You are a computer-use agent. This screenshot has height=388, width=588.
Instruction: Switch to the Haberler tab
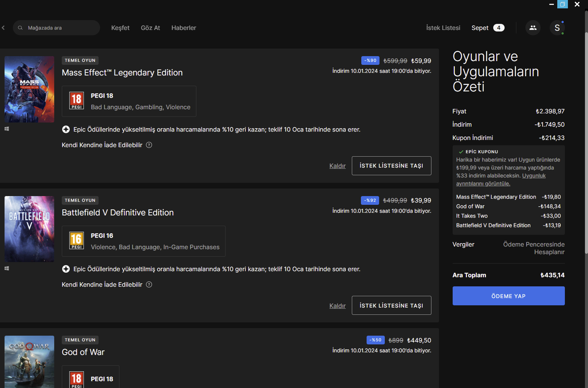[x=184, y=28]
